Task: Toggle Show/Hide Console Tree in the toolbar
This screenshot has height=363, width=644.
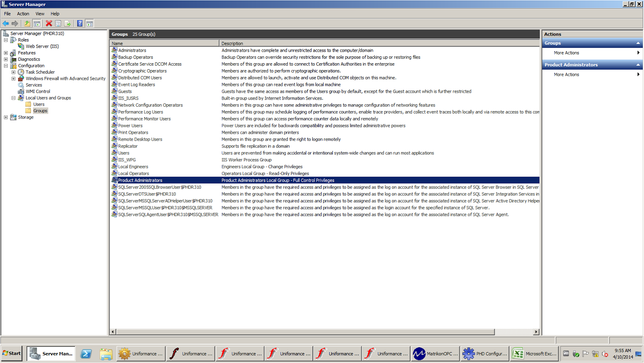Action: 37,23
